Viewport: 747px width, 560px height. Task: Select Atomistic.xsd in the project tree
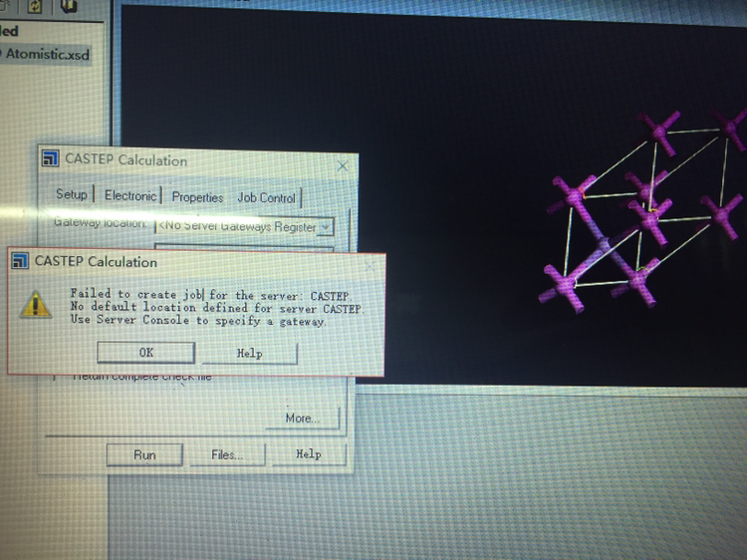(x=47, y=54)
